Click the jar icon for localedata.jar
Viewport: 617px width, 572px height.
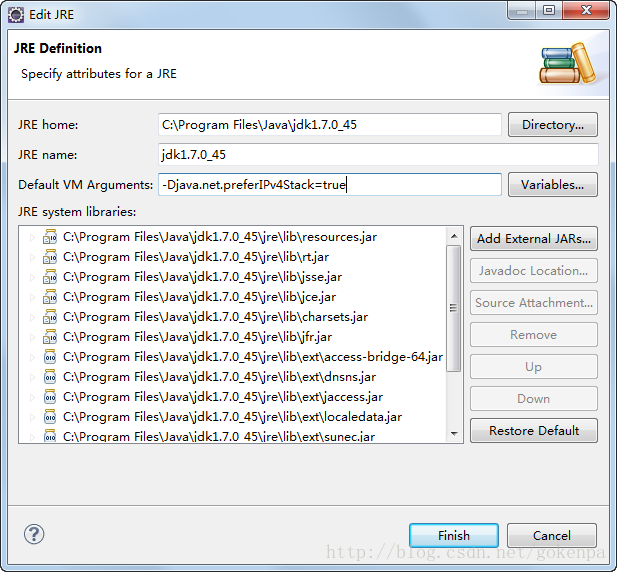click(x=50, y=417)
